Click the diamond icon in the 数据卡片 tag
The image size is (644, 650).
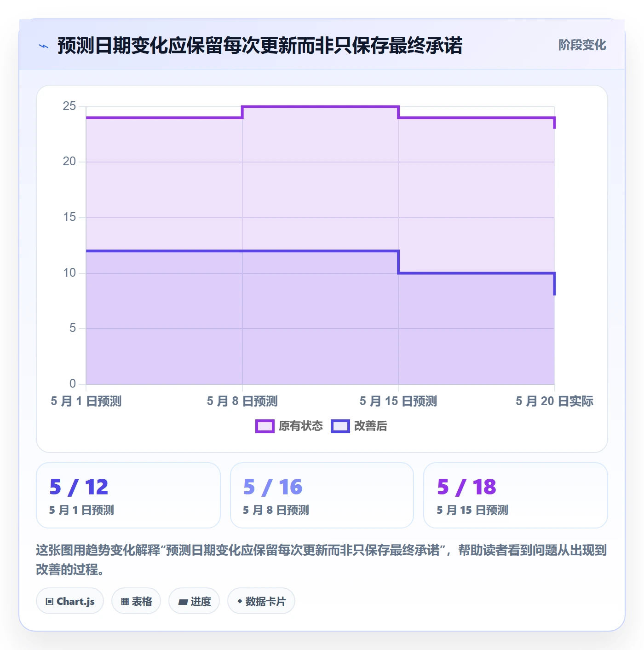point(240,601)
